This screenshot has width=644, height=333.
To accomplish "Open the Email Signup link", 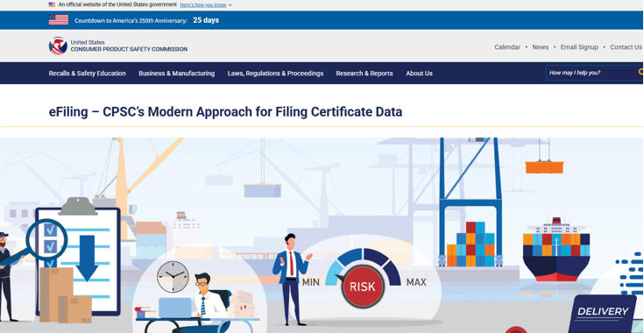I will tap(579, 47).
